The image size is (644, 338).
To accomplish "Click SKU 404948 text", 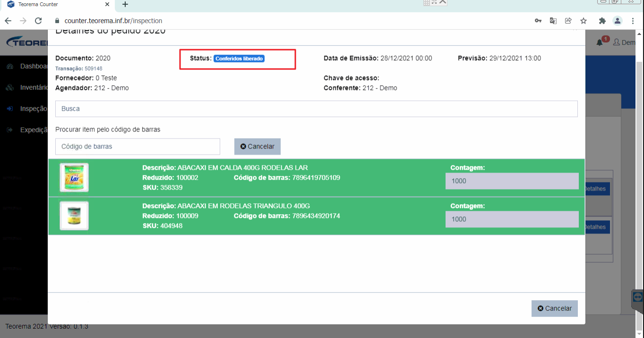I will pyautogui.click(x=163, y=226).
